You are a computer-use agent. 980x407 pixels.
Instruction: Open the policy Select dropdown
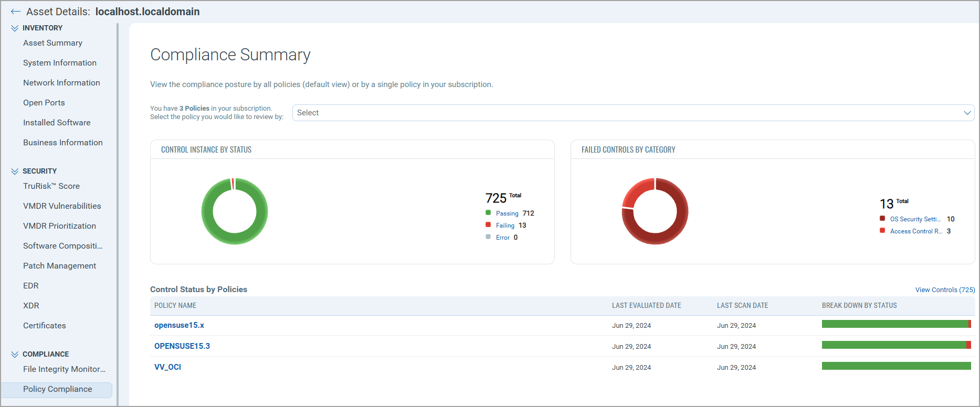click(x=633, y=113)
